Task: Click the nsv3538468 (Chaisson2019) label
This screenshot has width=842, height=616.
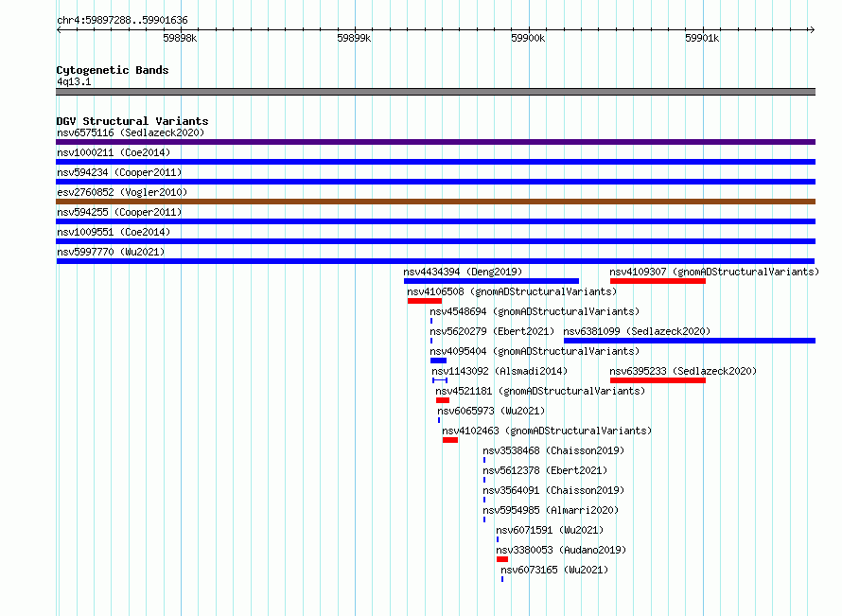Action: [x=553, y=450]
